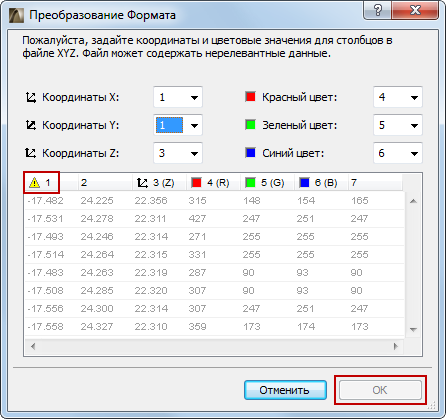
Task: Click the cell with value 22.319
Action: point(151,273)
